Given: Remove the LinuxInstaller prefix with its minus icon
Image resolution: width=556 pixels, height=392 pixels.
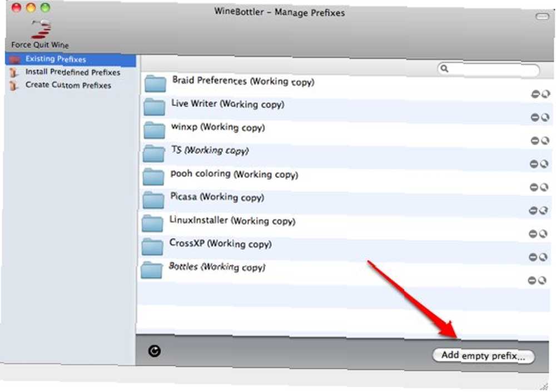Looking at the screenshot, I should coord(533,234).
